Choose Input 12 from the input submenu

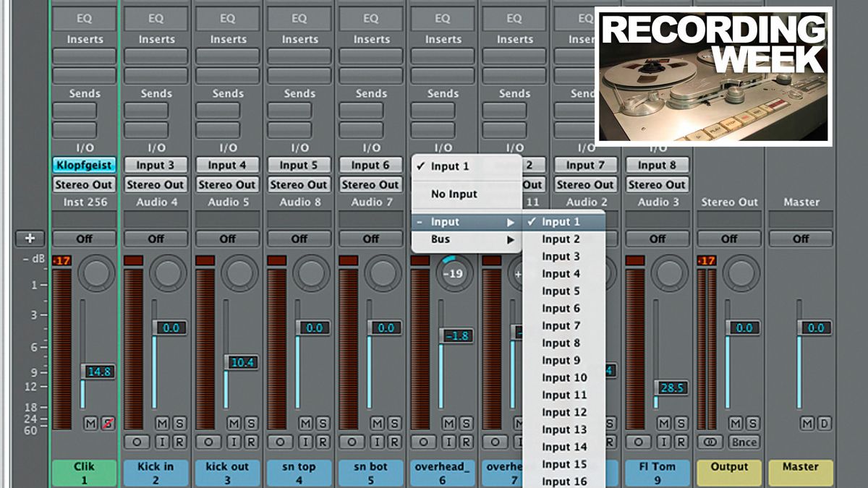pyautogui.click(x=563, y=412)
